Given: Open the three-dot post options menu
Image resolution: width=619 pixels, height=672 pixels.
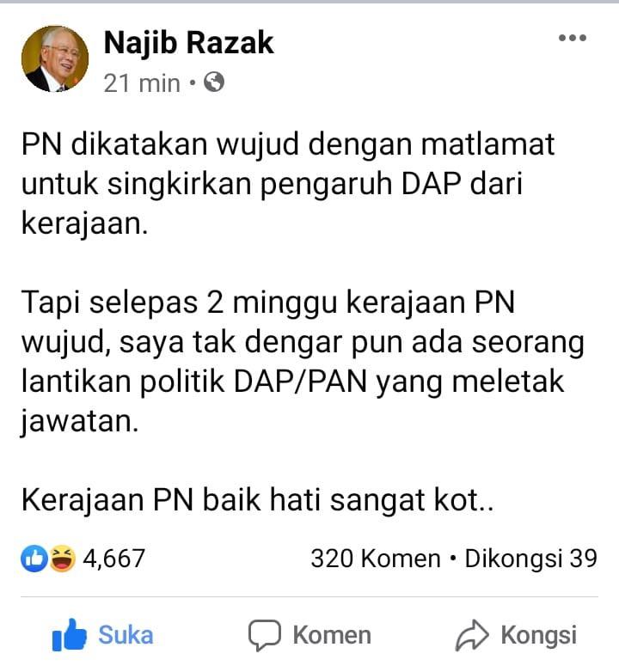Looking at the screenshot, I should (x=573, y=38).
